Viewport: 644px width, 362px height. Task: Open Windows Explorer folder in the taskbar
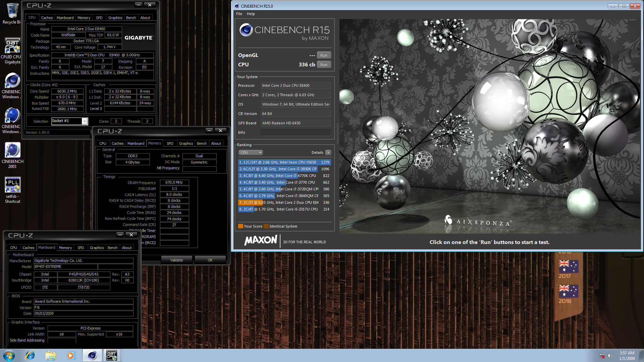51,355
